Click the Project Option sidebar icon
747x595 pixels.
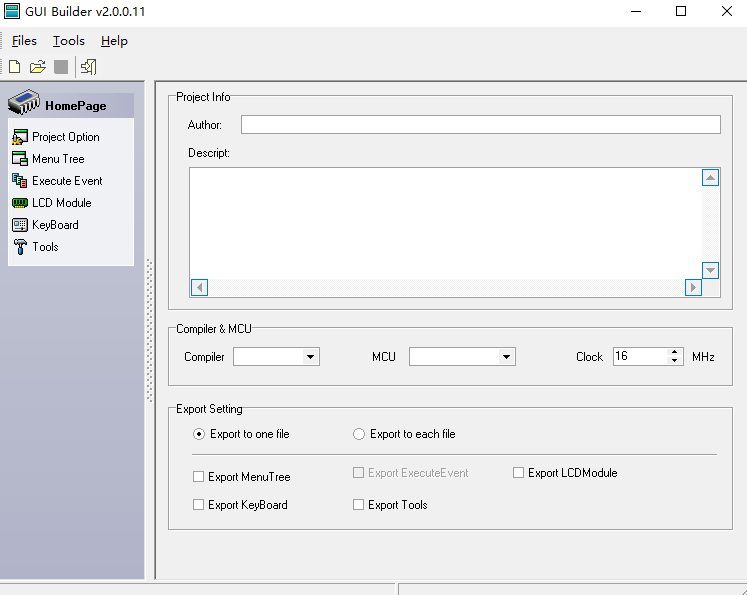point(20,137)
